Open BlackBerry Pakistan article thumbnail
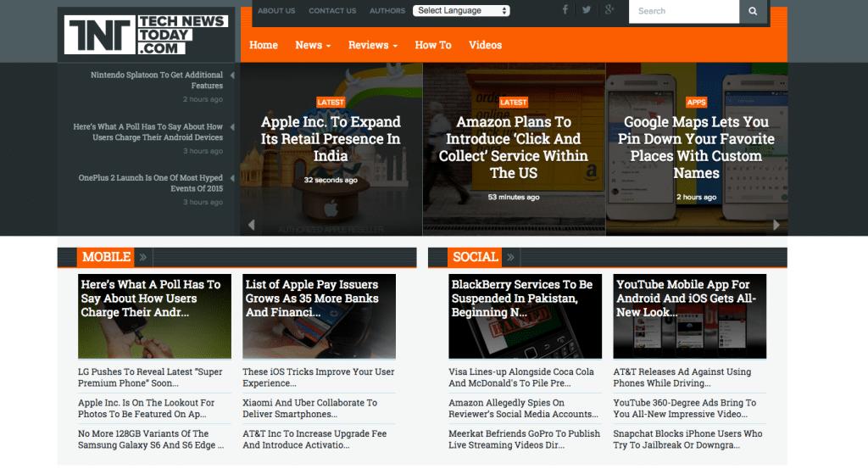 click(525, 316)
